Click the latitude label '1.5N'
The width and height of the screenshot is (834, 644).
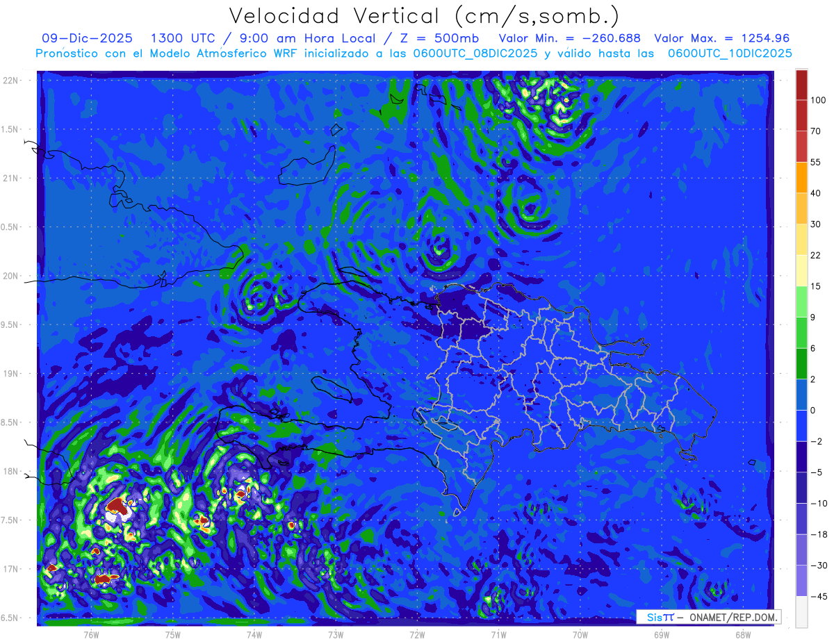click(x=10, y=129)
